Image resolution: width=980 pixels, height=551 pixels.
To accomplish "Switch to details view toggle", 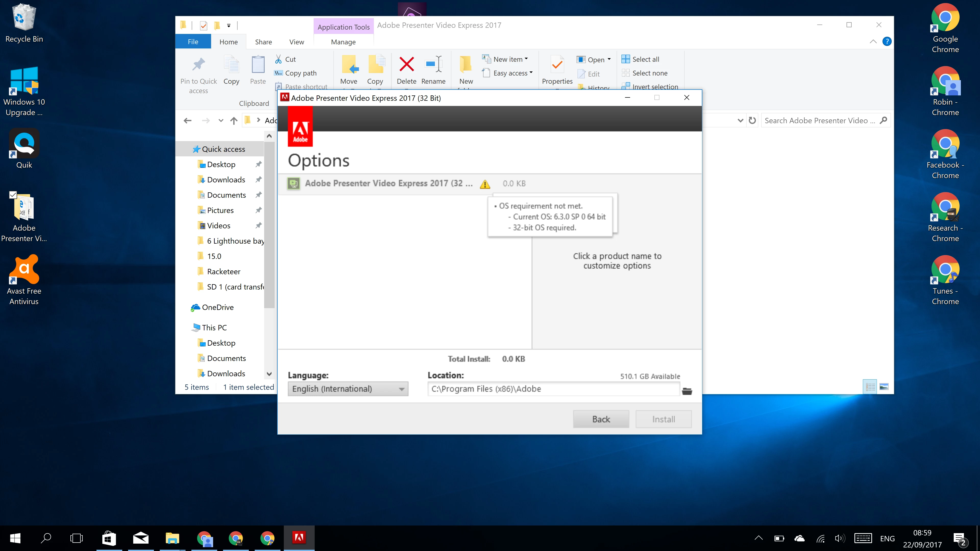I will tap(870, 387).
